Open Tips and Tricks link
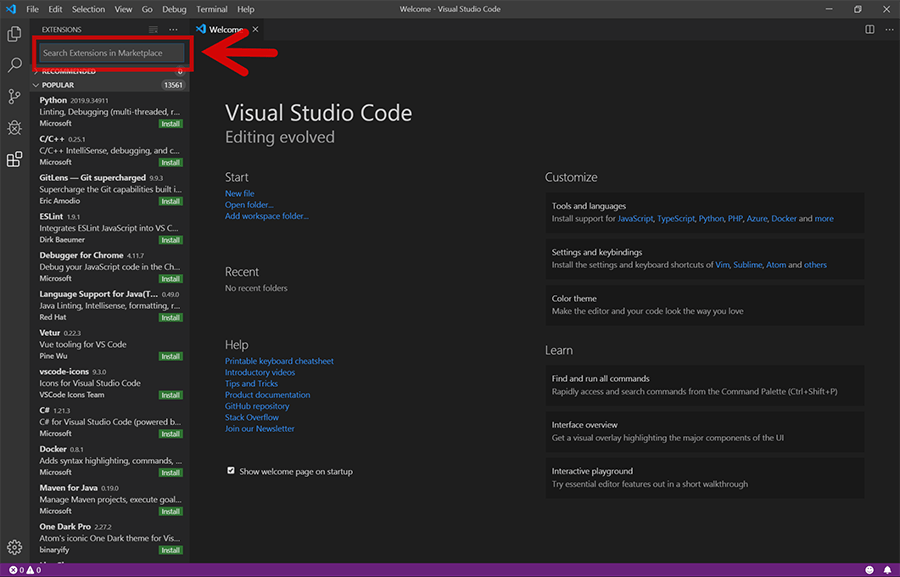Viewport: 900px width, 577px height. coord(251,384)
